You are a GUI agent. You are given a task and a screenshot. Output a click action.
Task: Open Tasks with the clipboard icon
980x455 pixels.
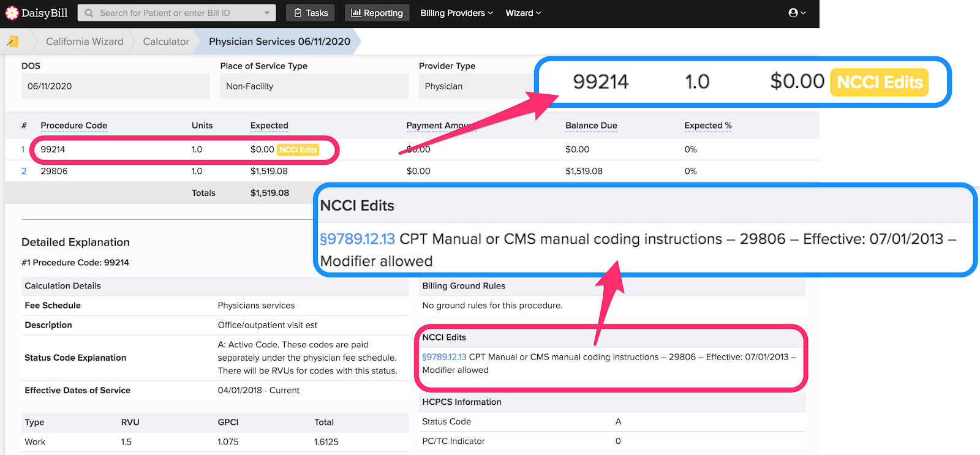[311, 13]
